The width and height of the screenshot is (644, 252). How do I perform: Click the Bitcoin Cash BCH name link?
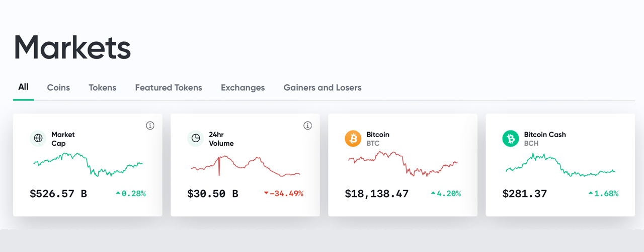point(545,139)
